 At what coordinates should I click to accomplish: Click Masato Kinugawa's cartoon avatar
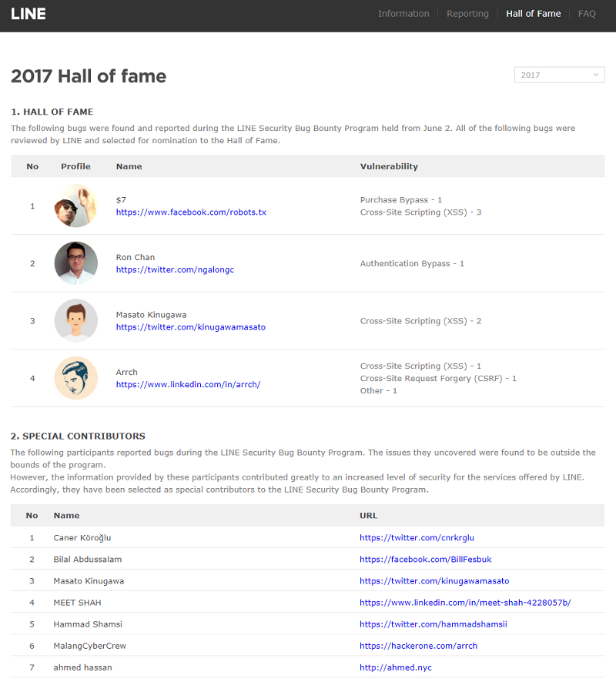pyautogui.click(x=76, y=320)
